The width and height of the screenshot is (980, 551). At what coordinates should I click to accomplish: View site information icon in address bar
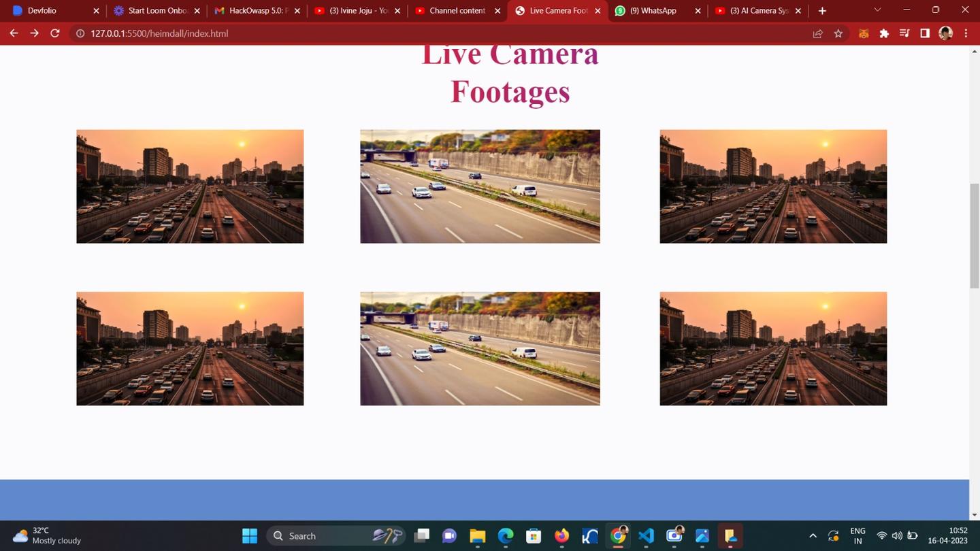(80, 33)
